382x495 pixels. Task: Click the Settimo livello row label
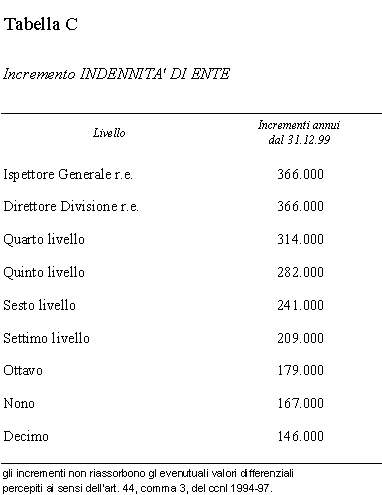pos(46,338)
